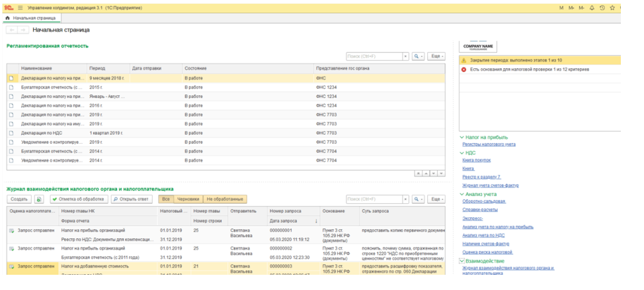Open search dropdown in the journal toolbar
This screenshot has height=290, width=644.
click(418, 199)
